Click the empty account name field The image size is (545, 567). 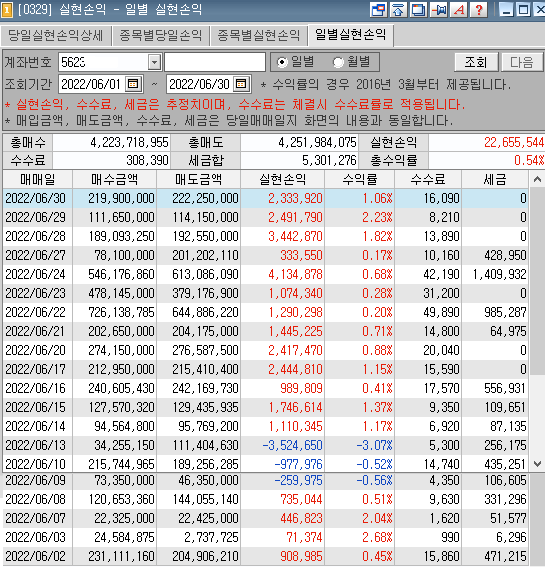pyautogui.click(x=215, y=62)
